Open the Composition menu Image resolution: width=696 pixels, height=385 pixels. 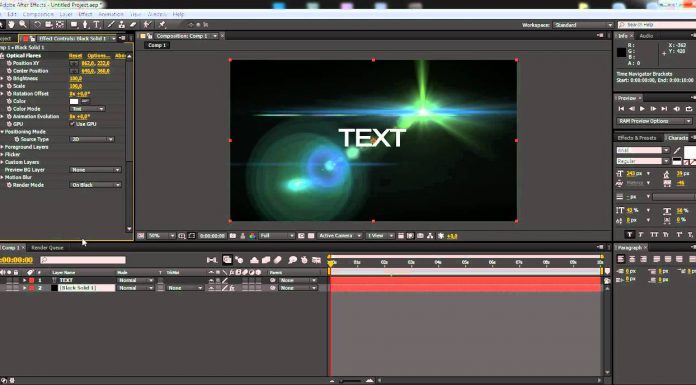coord(38,14)
